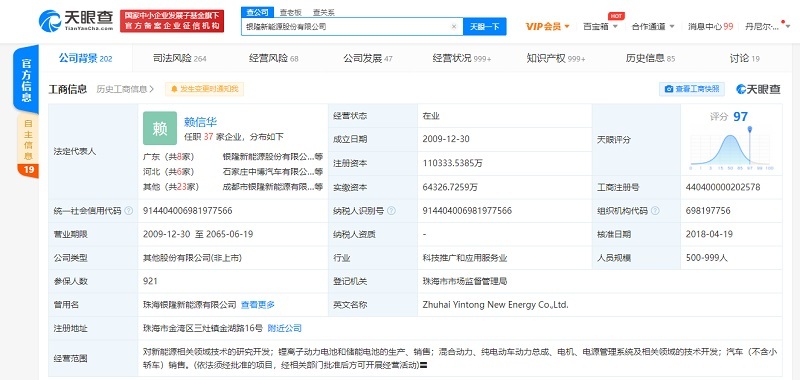Screen dimensions: 800x380
Task: Click 查看更多 link beside former name
Action: point(258,305)
